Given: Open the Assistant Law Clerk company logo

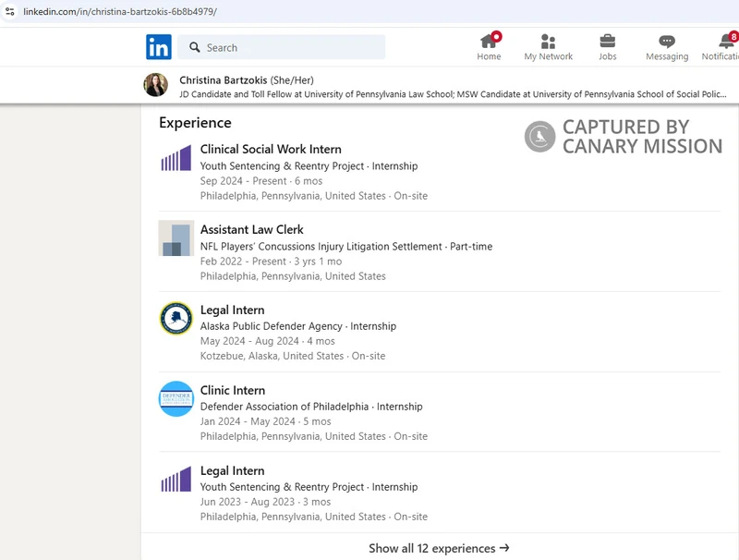Looking at the screenshot, I should click(176, 238).
